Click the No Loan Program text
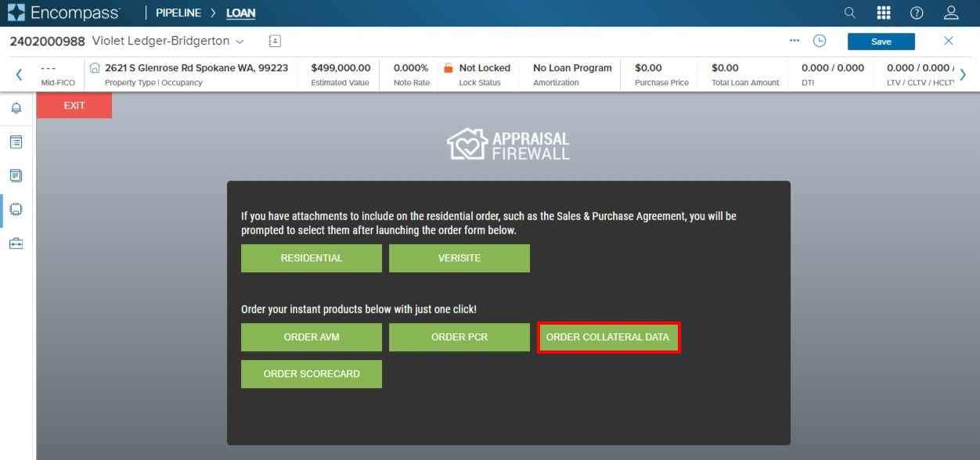 pyautogui.click(x=572, y=68)
